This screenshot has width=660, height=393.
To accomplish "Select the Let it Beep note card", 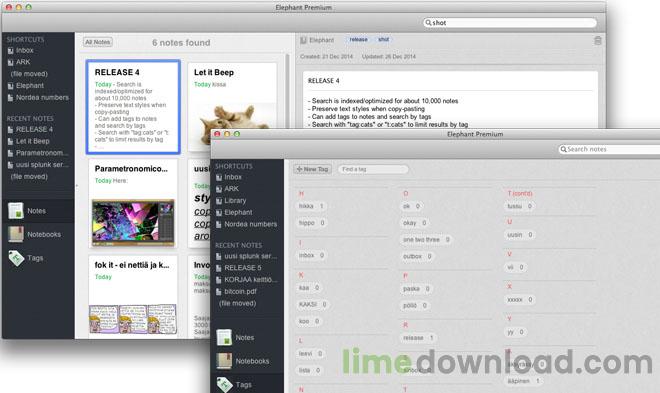I will coord(232,107).
